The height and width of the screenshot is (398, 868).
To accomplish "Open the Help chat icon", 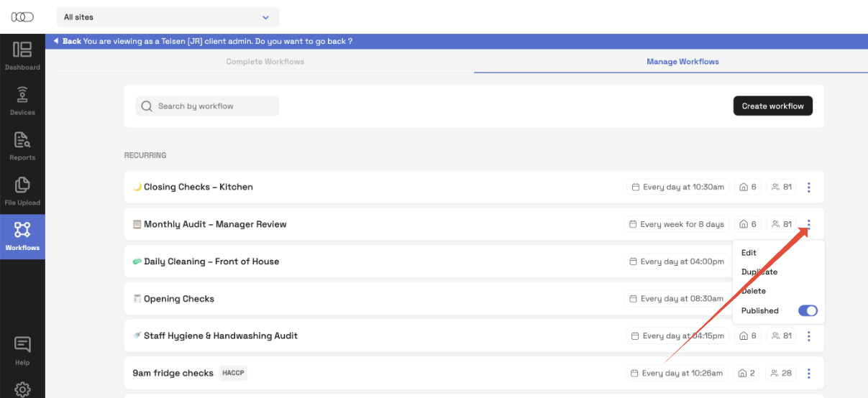I will click(22, 349).
